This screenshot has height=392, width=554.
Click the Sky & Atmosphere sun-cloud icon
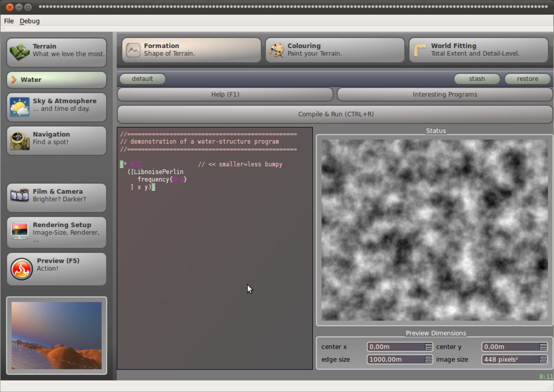20,107
